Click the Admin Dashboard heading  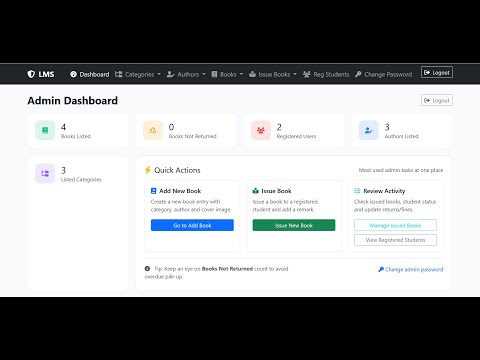tap(73, 101)
